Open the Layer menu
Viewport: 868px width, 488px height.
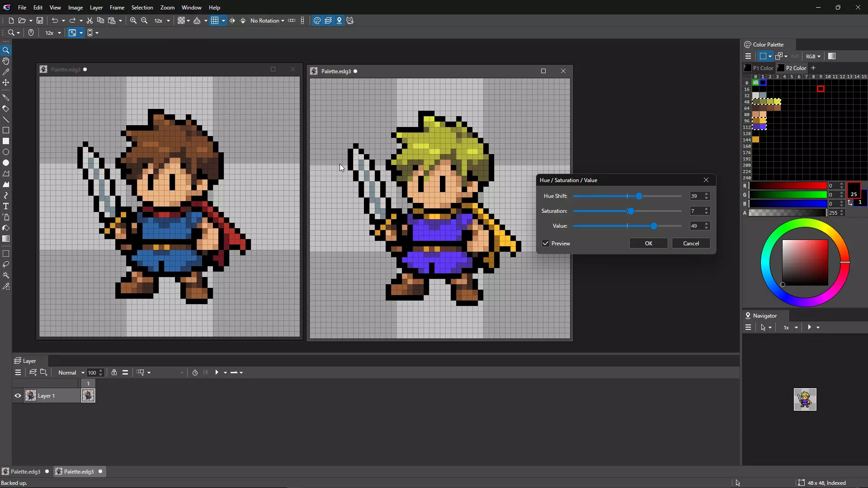coord(96,8)
